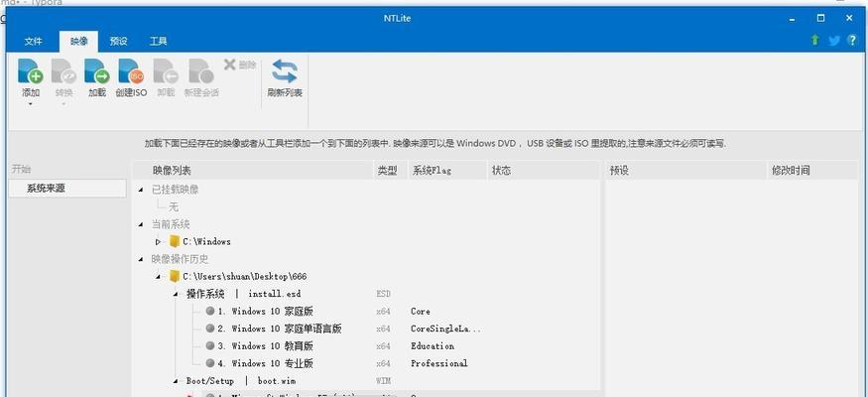The image size is (868, 397).
Task: Minimize the NTLite window
Action: coord(793,18)
